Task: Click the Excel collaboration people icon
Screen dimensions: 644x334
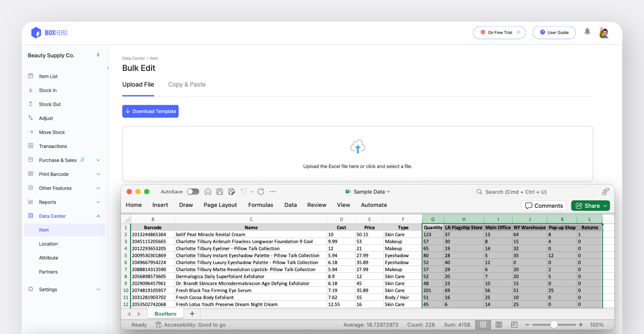Action: 605,192
